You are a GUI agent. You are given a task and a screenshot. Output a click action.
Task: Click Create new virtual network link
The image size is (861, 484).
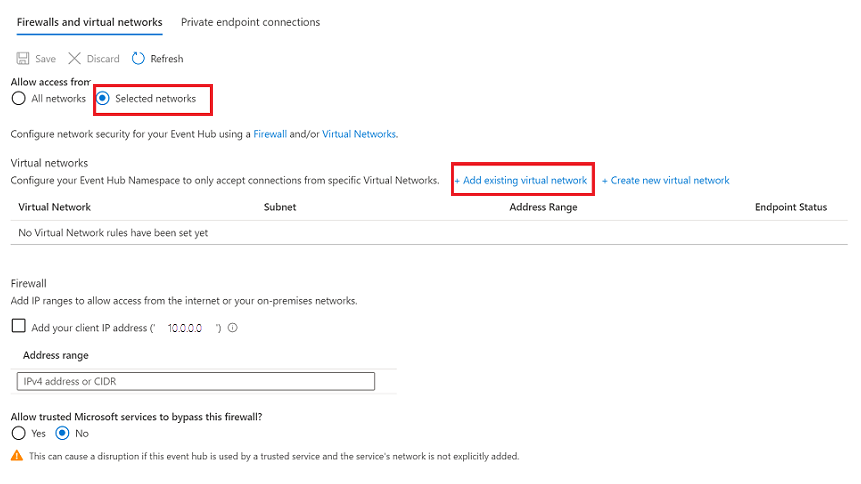(x=666, y=180)
